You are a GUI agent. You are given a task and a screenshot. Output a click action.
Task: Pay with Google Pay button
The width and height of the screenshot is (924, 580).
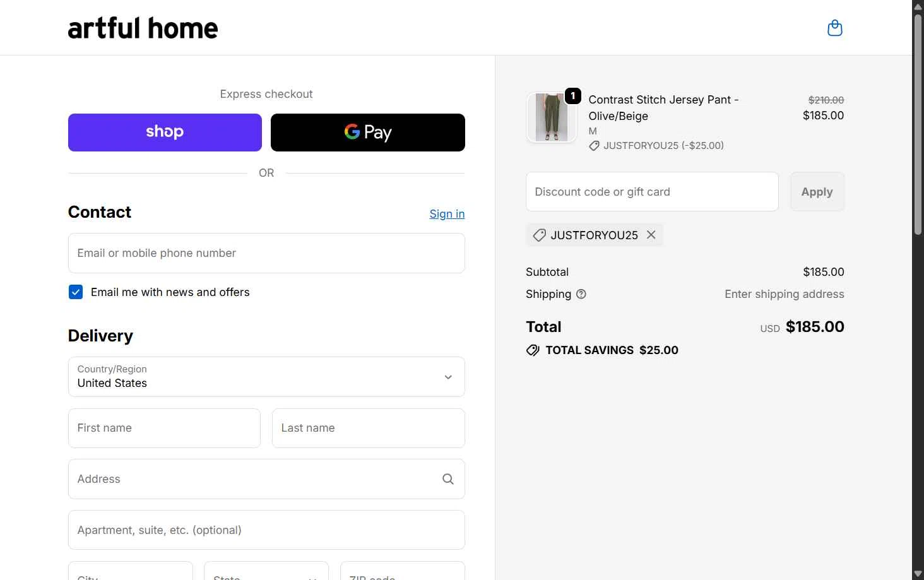click(368, 133)
